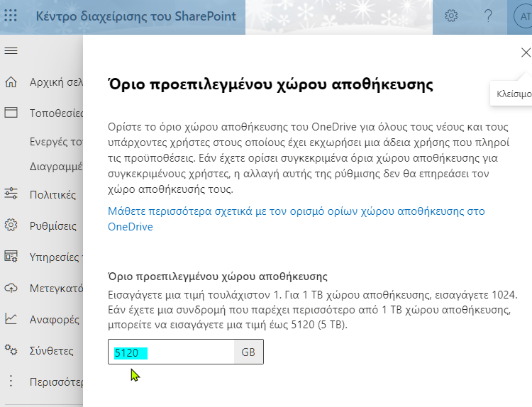Collapse navigation with the hamburger icon
The width and height of the screenshot is (532, 407).
point(11,51)
